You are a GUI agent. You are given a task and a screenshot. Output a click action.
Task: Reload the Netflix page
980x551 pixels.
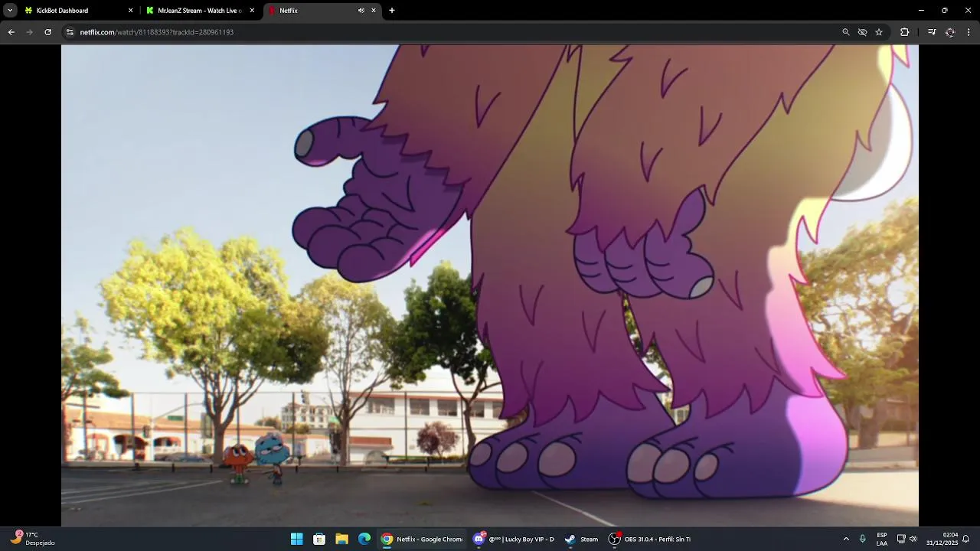click(47, 32)
